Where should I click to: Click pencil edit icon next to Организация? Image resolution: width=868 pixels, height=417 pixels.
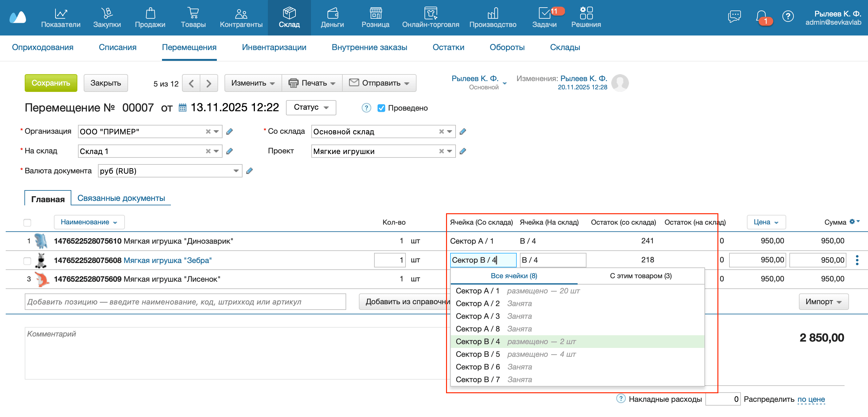[x=230, y=132]
